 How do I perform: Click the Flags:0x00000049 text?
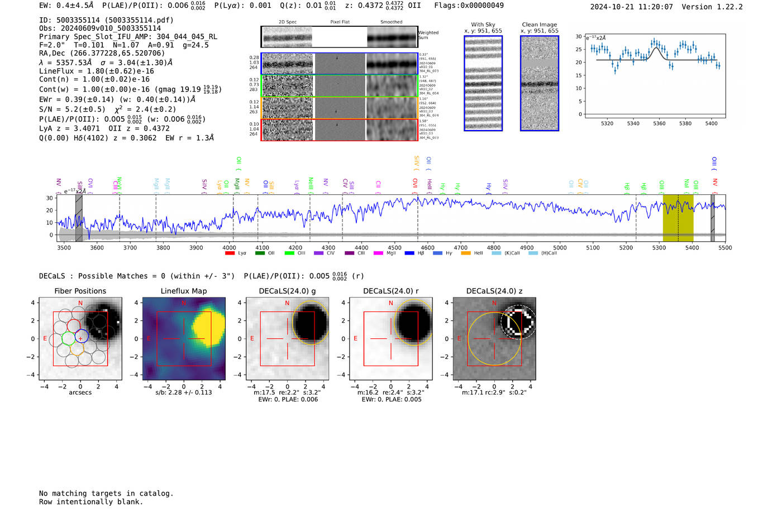469,6
